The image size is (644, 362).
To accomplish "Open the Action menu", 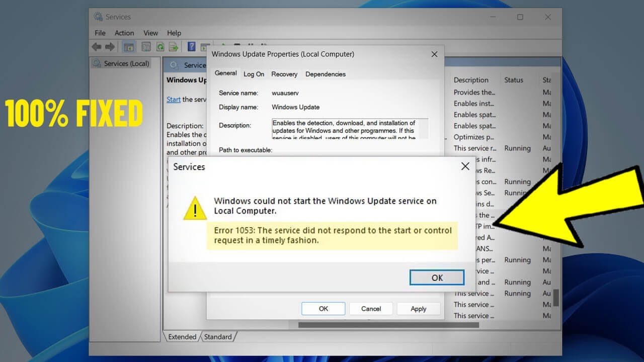I will coord(124,33).
